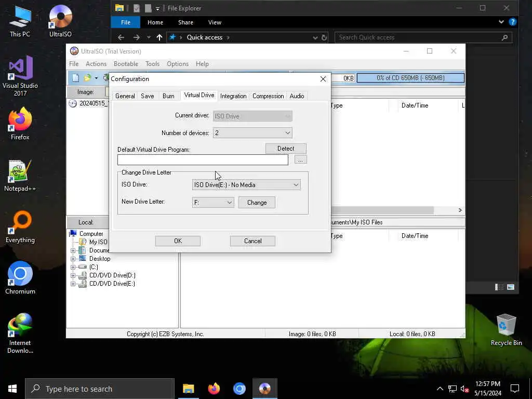Select CD/DVD Drive(E:) in Local tree
The image size is (532, 399).
coord(112,284)
